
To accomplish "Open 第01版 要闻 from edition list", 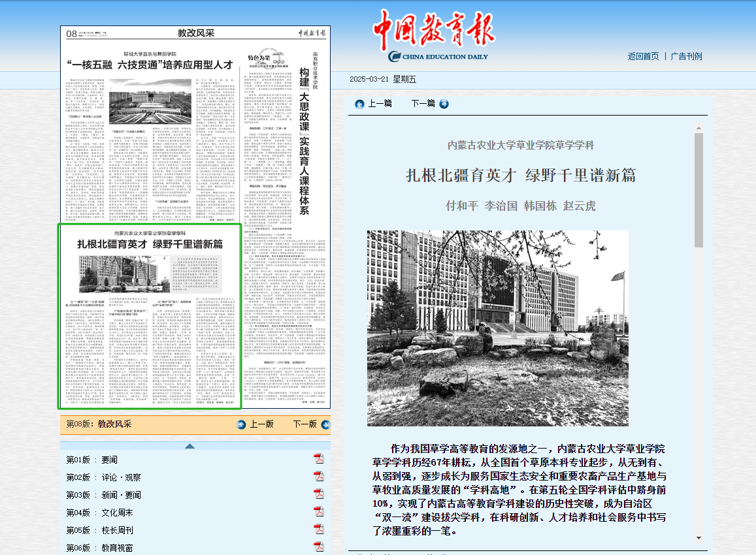I will pos(92,460).
